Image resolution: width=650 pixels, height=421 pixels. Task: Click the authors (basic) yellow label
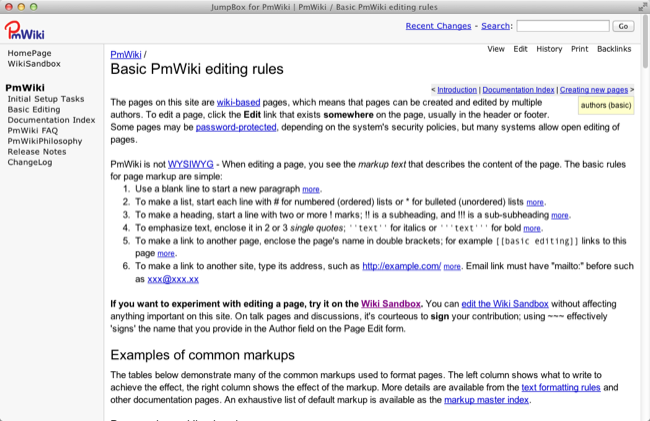(606, 105)
